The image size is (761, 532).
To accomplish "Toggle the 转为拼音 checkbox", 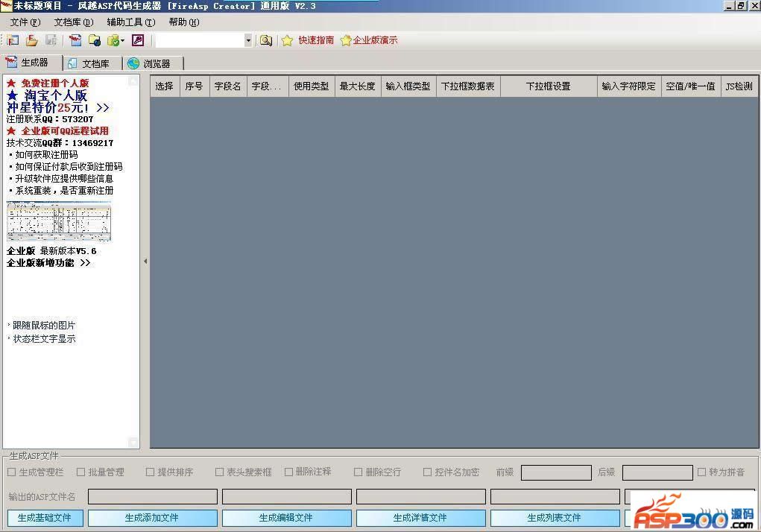I will tap(701, 472).
